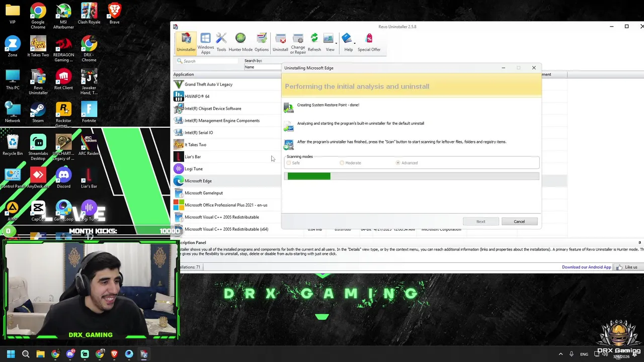Open Brave browser from the taskbar
The height and width of the screenshot is (362, 644).
[114, 354]
